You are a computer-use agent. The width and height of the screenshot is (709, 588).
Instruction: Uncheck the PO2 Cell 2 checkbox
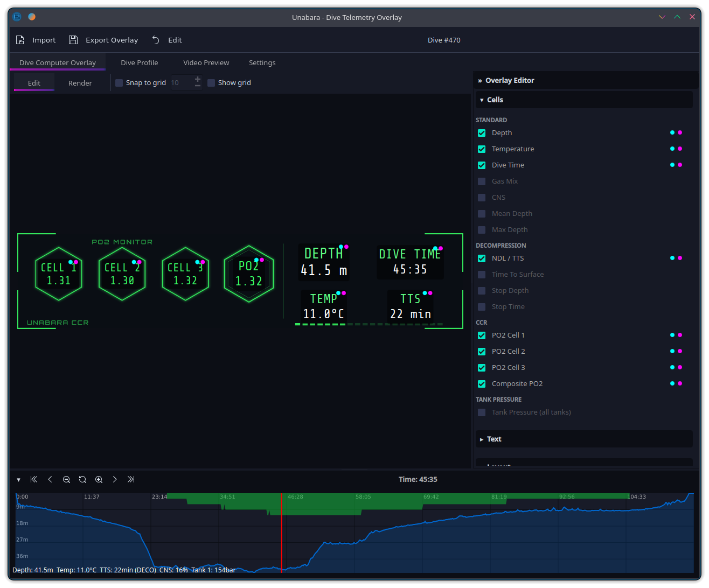[x=482, y=352]
